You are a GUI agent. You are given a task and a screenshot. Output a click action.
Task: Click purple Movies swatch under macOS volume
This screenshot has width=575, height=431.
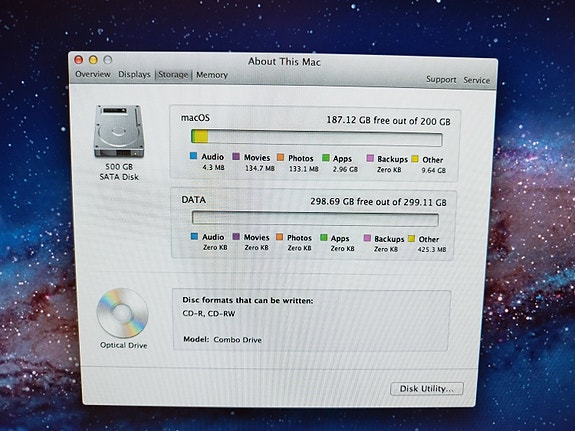point(236,157)
